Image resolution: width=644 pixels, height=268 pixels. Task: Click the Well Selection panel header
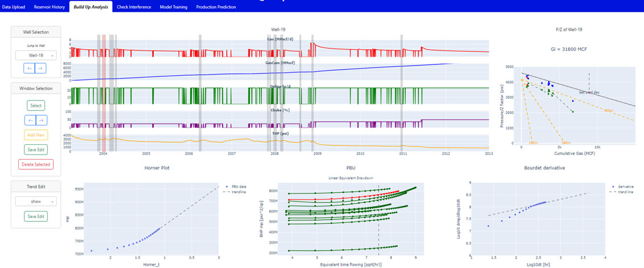coord(36,32)
